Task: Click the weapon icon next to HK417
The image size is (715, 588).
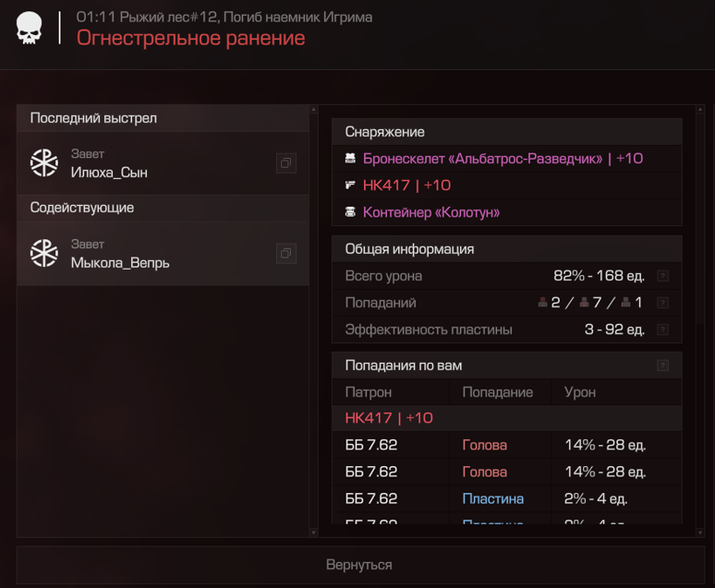Action: (350, 186)
